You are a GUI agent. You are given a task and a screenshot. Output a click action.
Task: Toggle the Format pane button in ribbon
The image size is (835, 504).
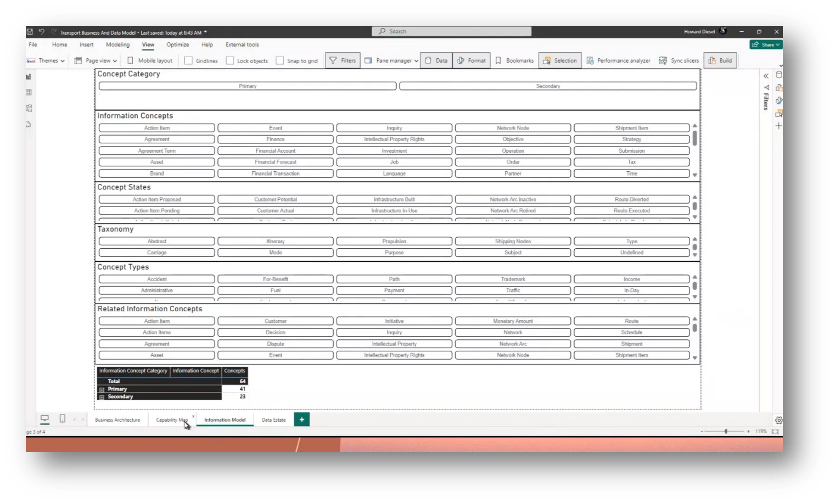tap(472, 61)
